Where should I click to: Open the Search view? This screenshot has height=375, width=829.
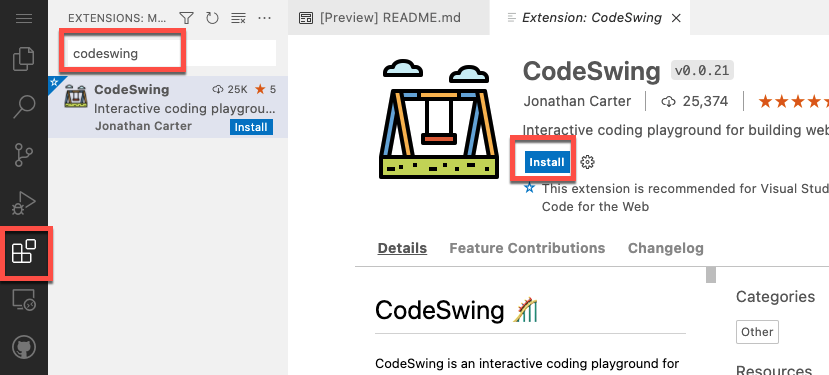pyautogui.click(x=24, y=107)
